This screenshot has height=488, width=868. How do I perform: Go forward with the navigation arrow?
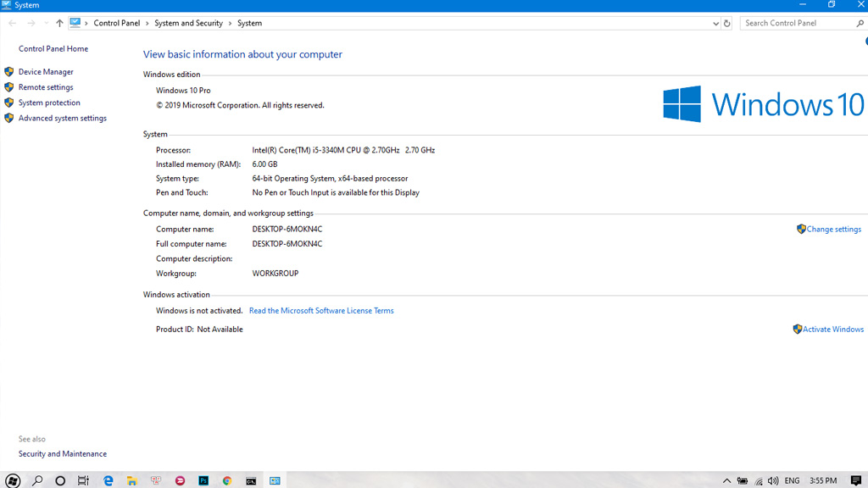(31, 23)
